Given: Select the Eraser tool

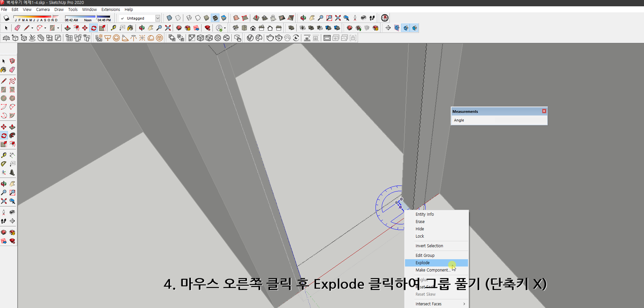Looking at the screenshot, I should click(x=12, y=70).
